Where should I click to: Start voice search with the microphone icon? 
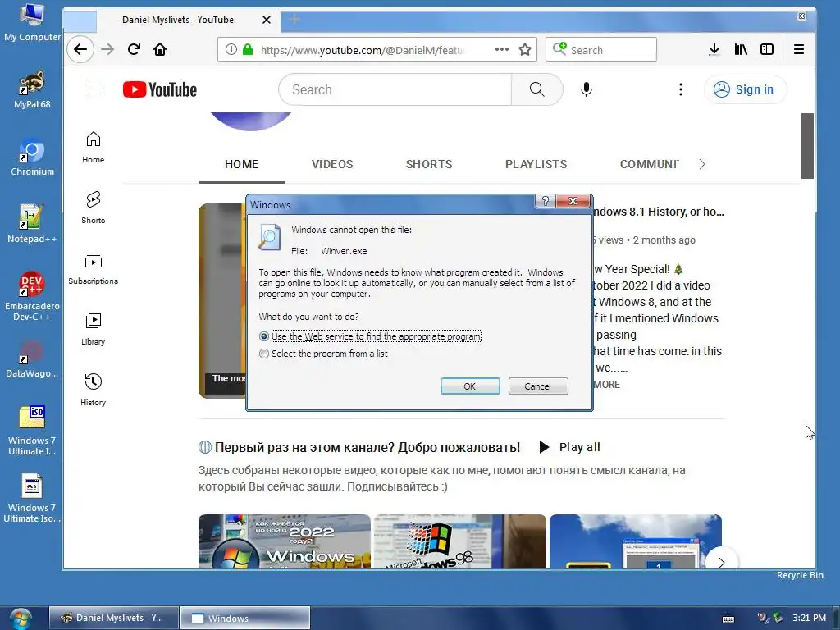pyautogui.click(x=587, y=89)
